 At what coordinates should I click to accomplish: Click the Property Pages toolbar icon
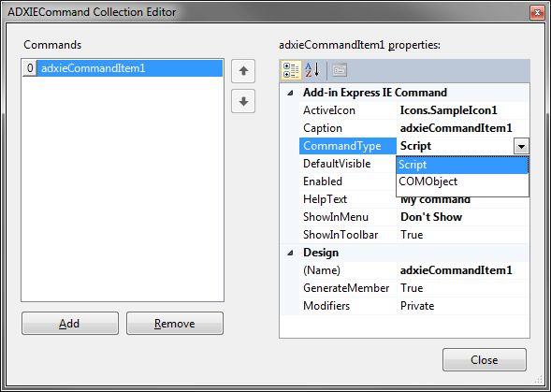coord(340,70)
